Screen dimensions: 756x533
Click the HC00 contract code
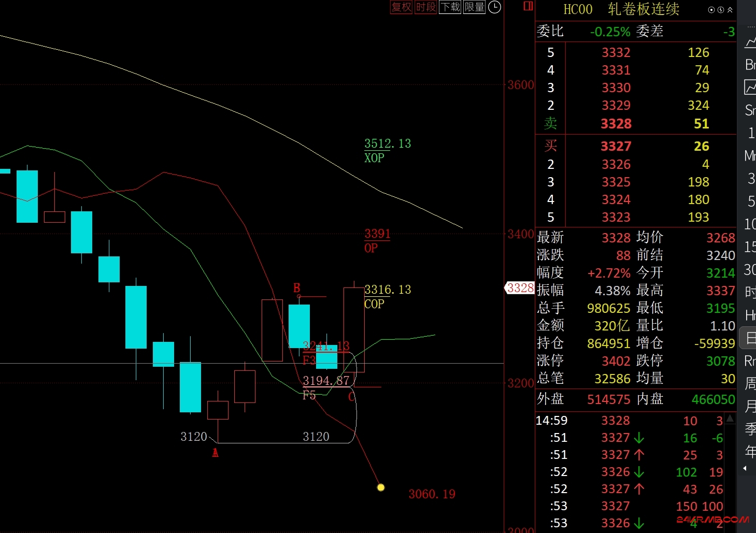tap(578, 9)
